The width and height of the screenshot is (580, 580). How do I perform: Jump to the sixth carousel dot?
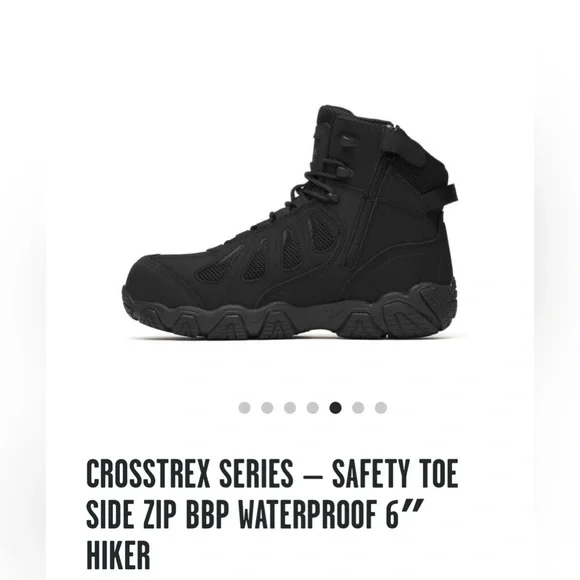358,408
